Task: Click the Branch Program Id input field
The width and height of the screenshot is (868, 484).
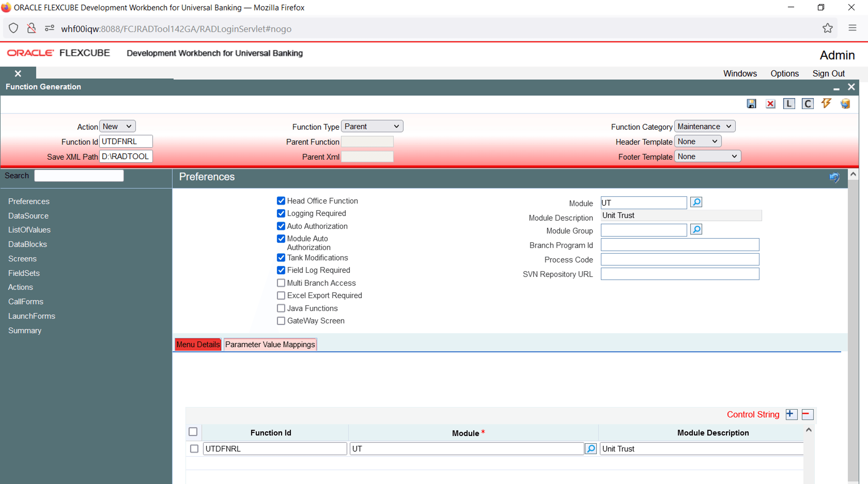Action: [x=679, y=245]
